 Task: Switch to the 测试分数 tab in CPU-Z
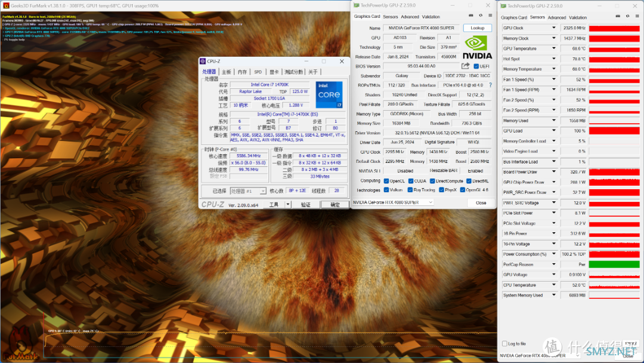click(x=293, y=72)
